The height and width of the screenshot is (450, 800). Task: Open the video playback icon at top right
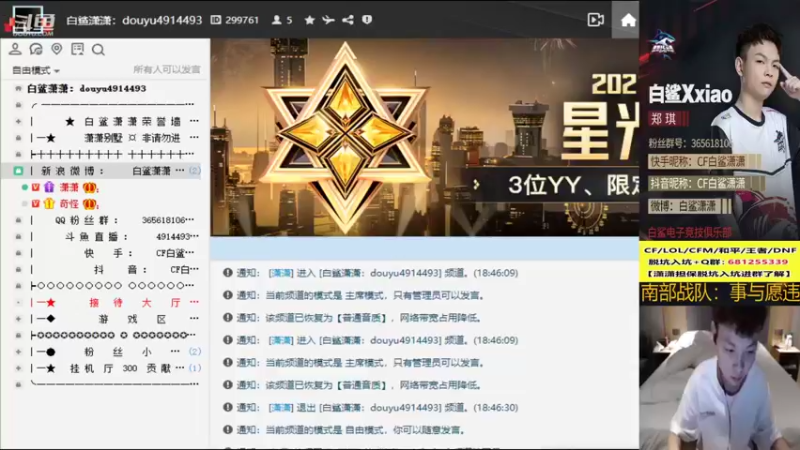[595, 20]
